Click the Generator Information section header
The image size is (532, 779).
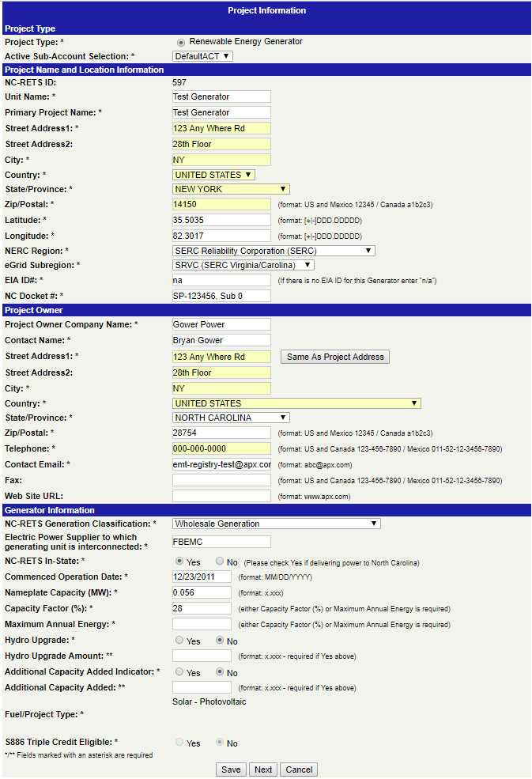pyautogui.click(x=266, y=510)
